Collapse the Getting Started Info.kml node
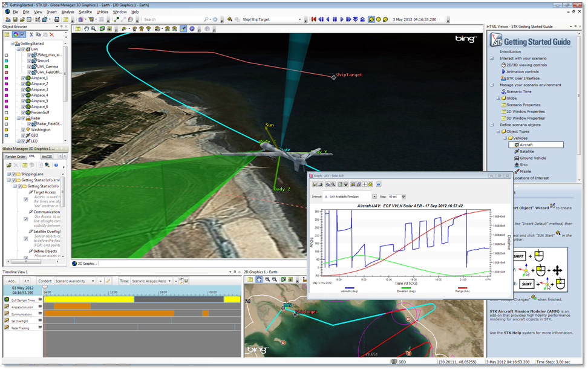588x370 pixels. (9, 180)
